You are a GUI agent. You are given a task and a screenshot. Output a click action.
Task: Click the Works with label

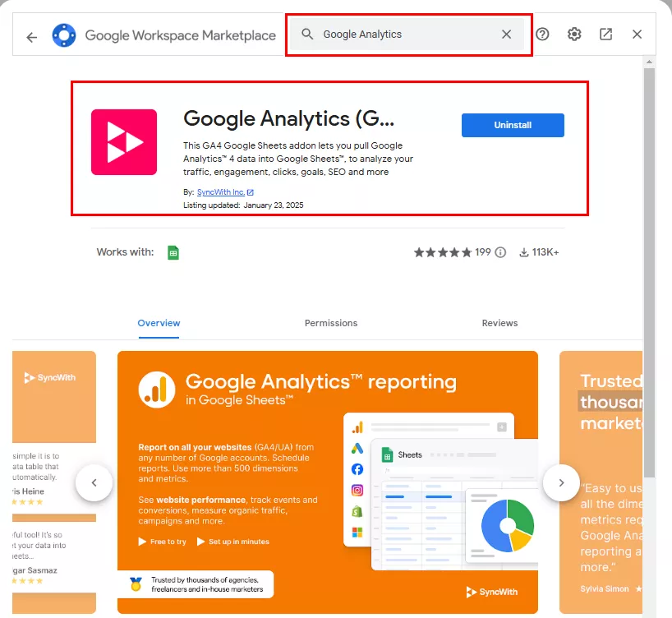click(x=125, y=252)
